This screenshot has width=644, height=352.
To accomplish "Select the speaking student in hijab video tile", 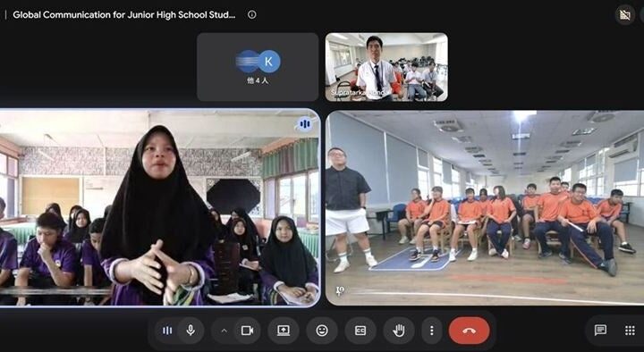I will coord(159,208).
